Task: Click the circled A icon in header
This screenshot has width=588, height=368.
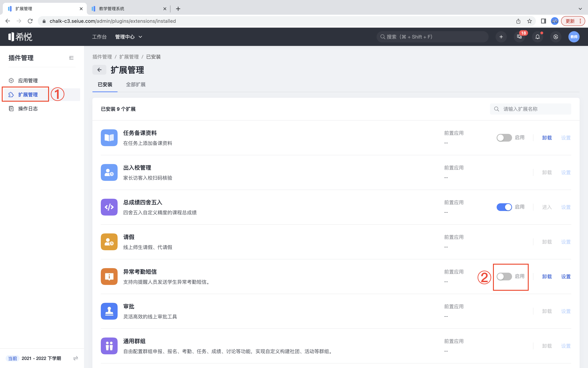Action: point(556,37)
